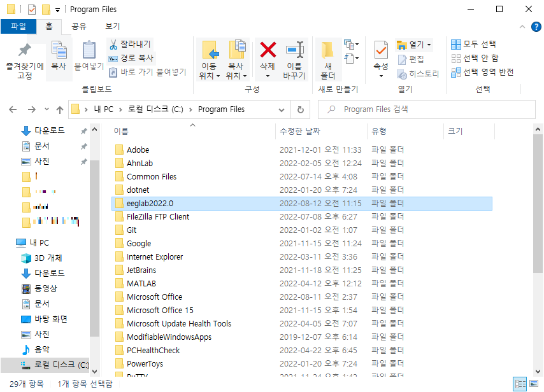Image resolution: width=544 pixels, height=392 pixels.
Task: Sort by Date modified (수정한 날짜) column
Action: pos(321,131)
